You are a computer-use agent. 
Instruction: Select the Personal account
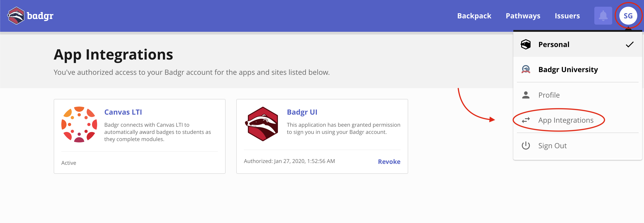coord(578,45)
